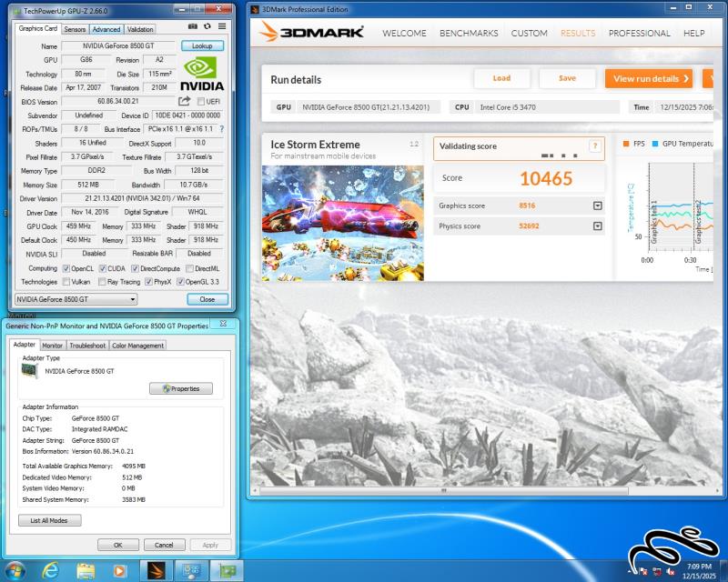Open the GPU-Z hamburger menu
The width and height of the screenshot is (728, 582).
[x=221, y=28]
